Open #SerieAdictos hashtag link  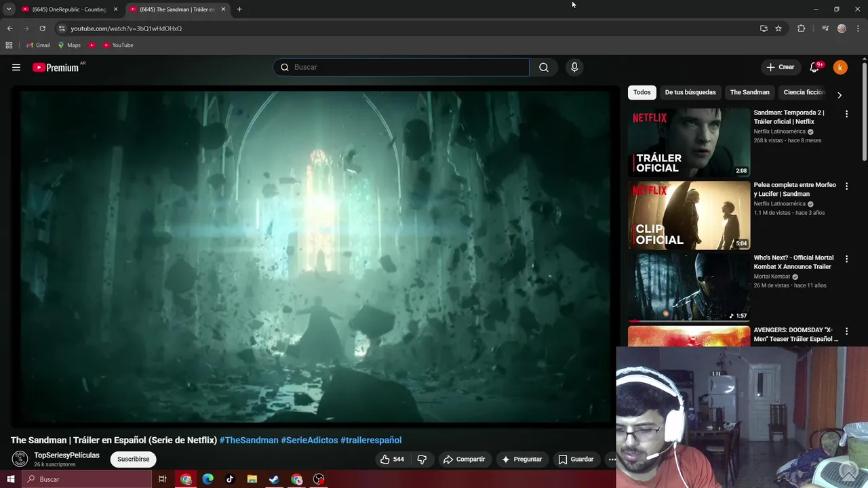click(309, 440)
